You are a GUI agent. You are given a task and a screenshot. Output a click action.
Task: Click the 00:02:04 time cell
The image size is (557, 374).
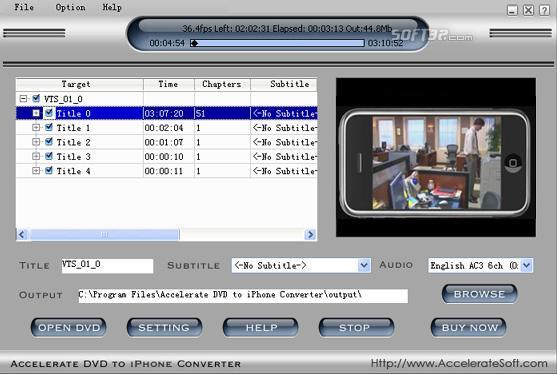pyautogui.click(x=169, y=128)
